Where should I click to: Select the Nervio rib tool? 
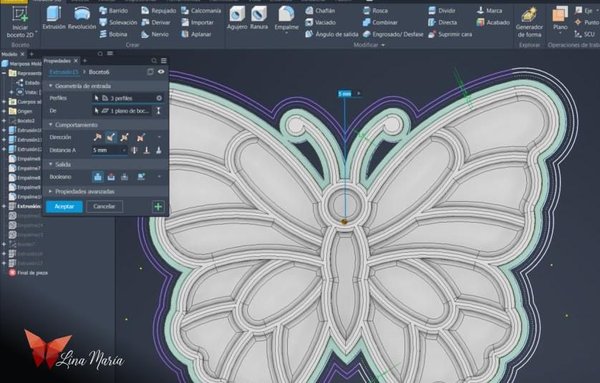[155, 34]
